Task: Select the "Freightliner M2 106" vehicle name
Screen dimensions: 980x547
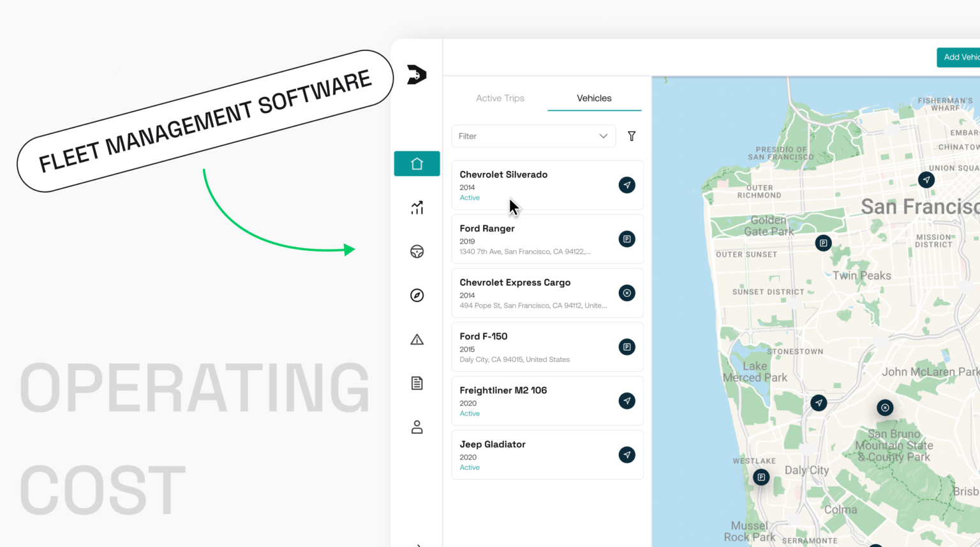Action: 503,390
